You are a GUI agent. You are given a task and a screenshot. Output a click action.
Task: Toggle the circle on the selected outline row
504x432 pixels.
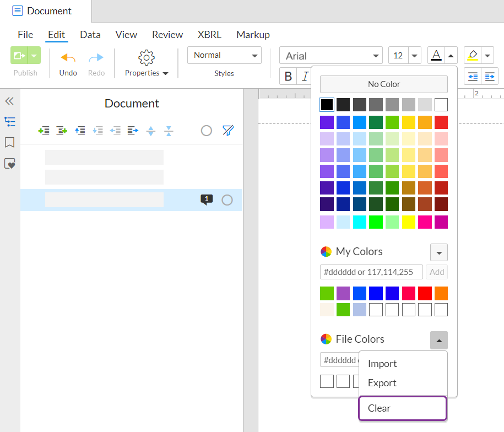(x=227, y=200)
